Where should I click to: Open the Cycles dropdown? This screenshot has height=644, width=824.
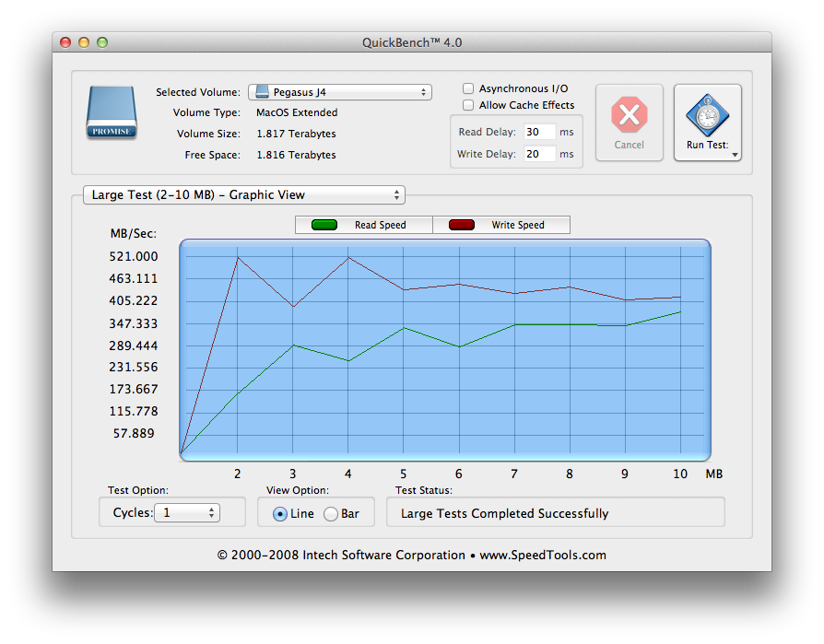pos(187,512)
